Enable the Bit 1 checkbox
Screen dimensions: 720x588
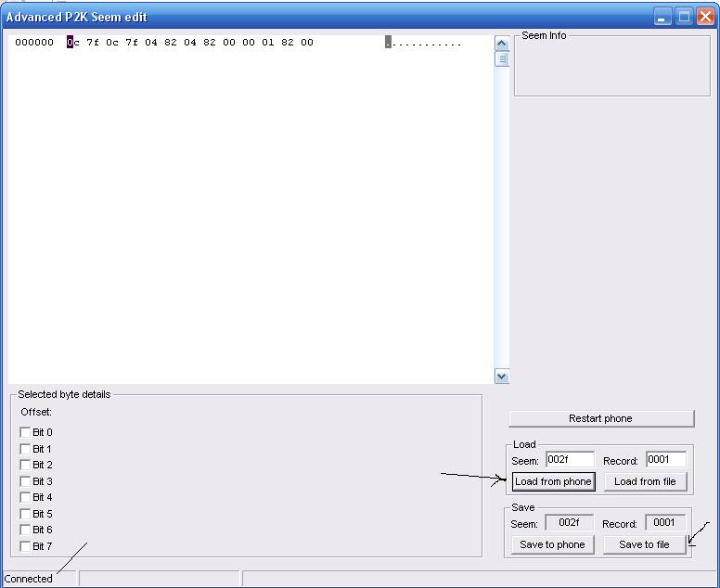(x=25, y=449)
